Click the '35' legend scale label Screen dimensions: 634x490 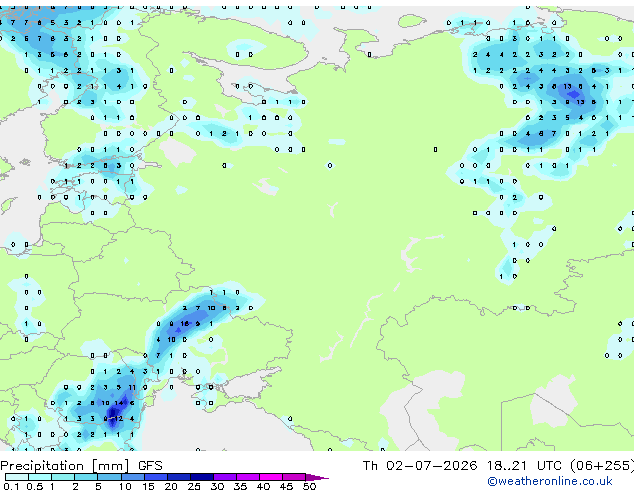click(240, 486)
